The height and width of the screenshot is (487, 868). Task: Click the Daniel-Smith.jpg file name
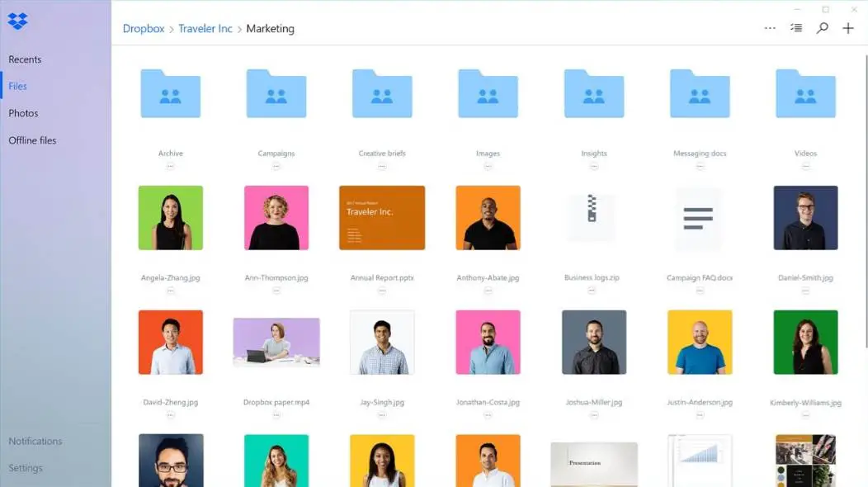click(805, 277)
